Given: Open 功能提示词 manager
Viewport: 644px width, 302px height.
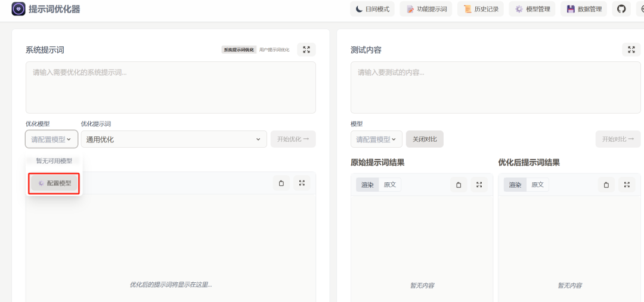Looking at the screenshot, I should coord(426,9).
